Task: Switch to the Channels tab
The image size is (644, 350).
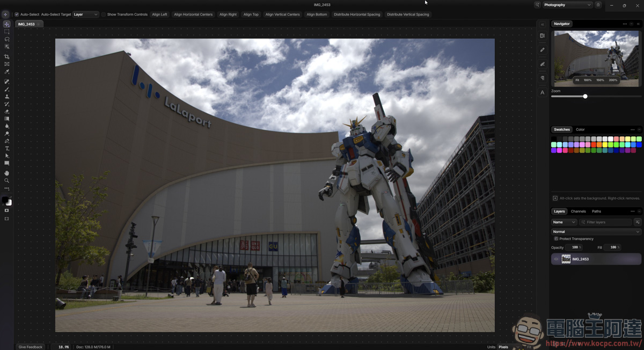Action: point(579,212)
